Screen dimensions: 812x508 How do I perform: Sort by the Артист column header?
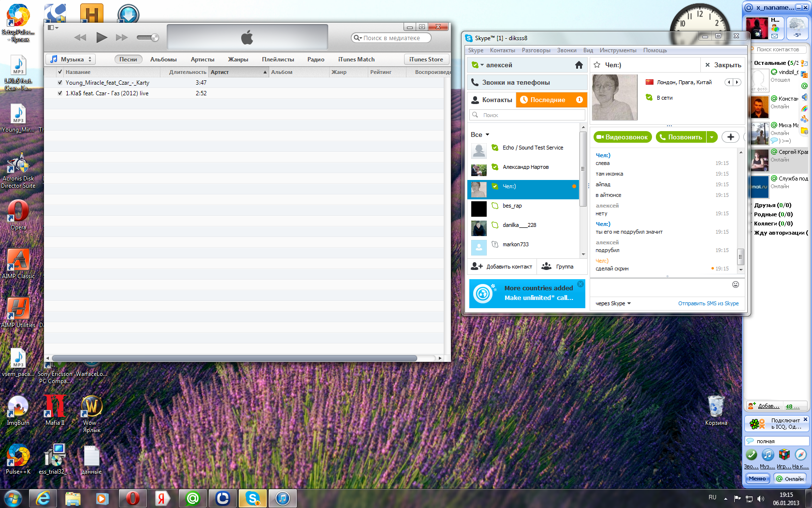[x=238, y=72]
